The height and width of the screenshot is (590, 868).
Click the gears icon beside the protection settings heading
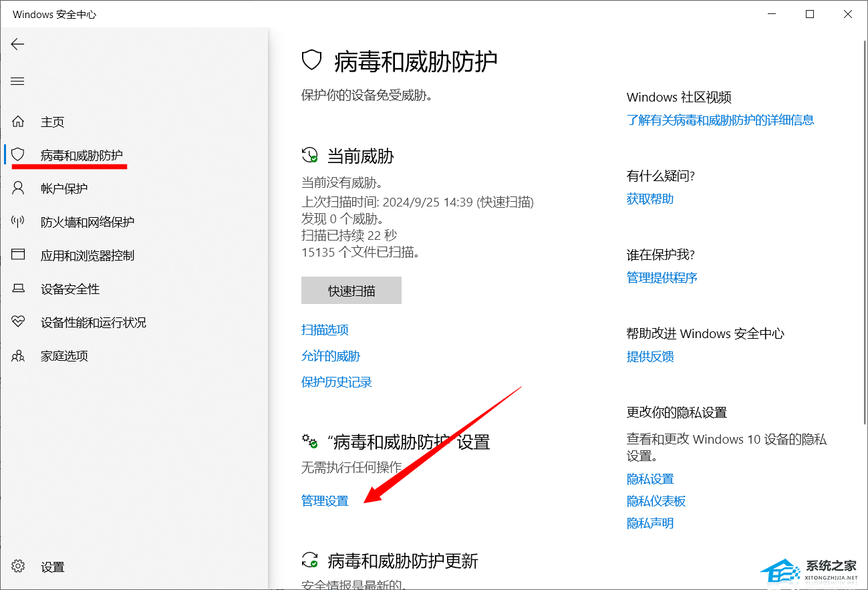click(x=309, y=441)
